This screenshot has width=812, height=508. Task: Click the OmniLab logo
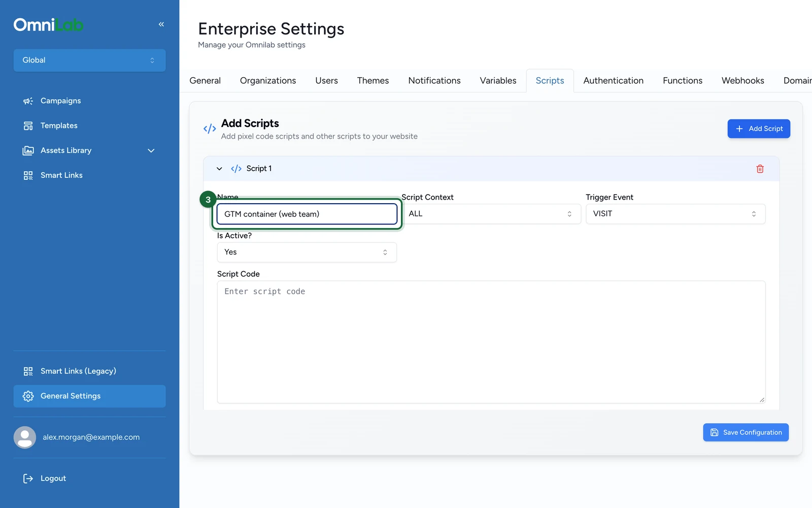coord(48,24)
